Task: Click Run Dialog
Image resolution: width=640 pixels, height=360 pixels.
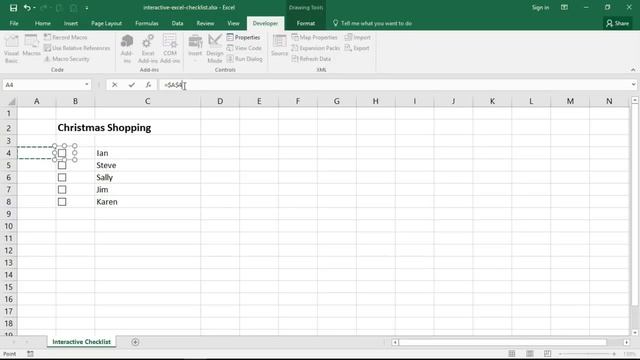Action: [244, 59]
